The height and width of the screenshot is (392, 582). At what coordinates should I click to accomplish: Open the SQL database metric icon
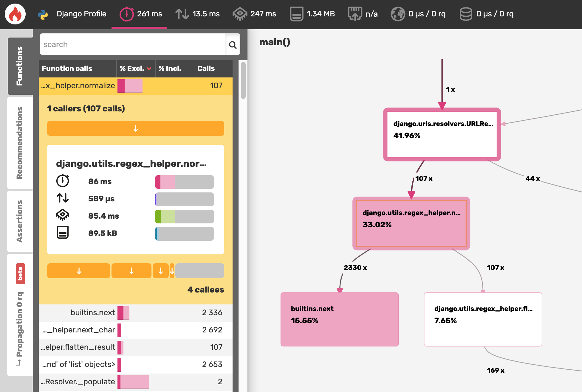point(466,13)
